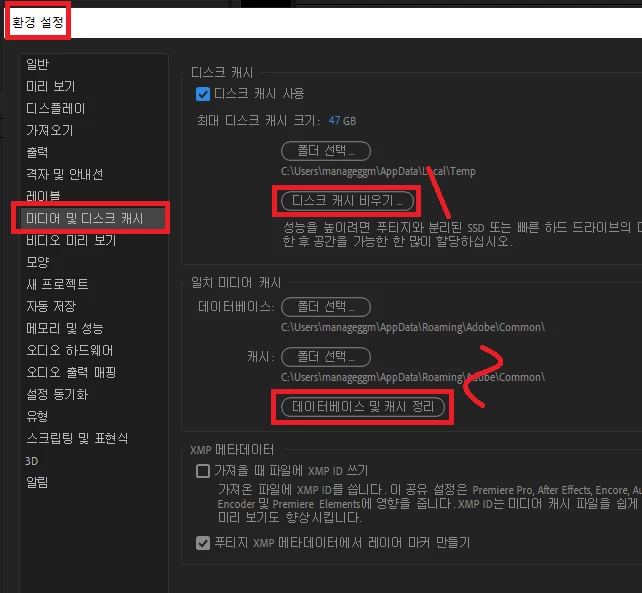The image size is (642, 593).
Task: Toggle 디스크 캐시 사용 checkbox
Action: (x=203, y=94)
